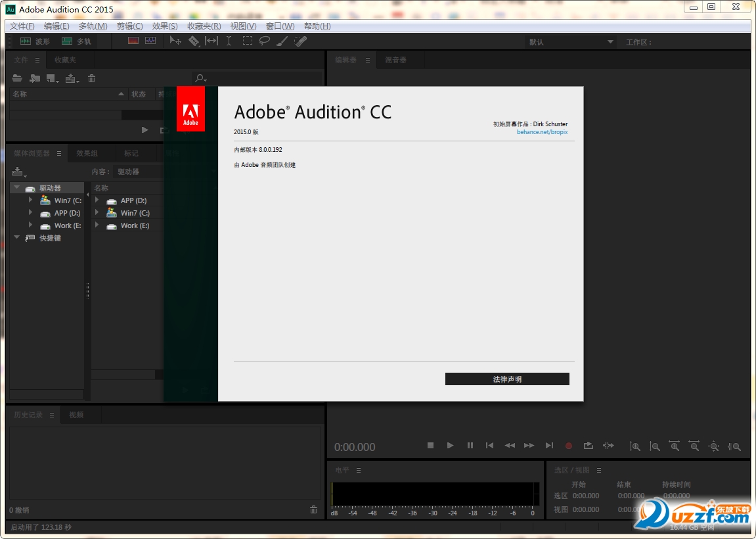This screenshot has height=539, width=756.
Task: Select the Razor tool
Action: [193, 41]
